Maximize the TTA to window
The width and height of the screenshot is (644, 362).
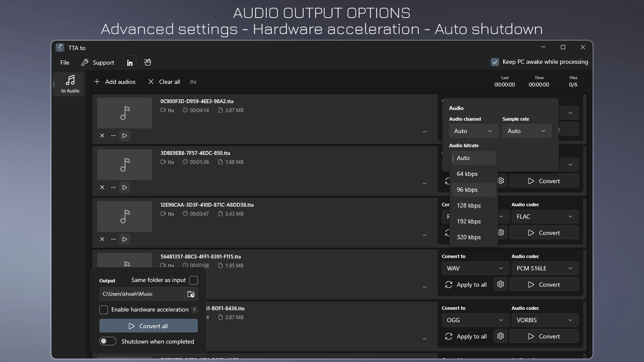pyautogui.click(x=563, y=47)
